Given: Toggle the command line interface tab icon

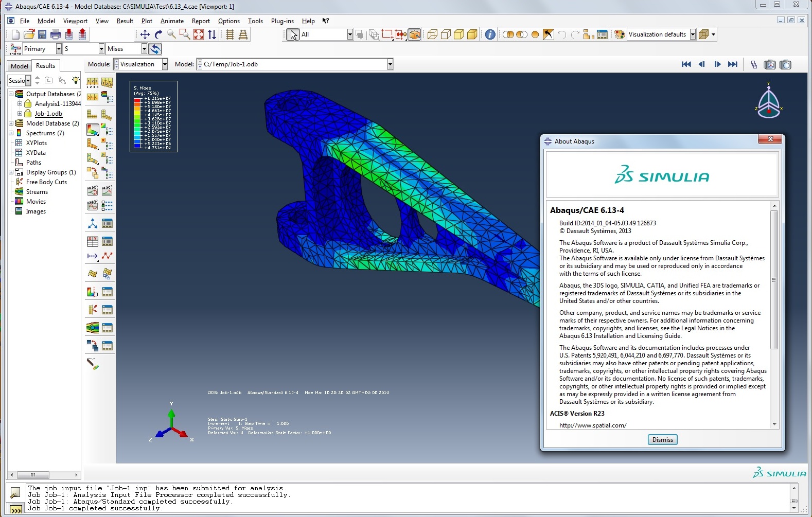Looking at the screenshot, I should [x=15, y=510].
